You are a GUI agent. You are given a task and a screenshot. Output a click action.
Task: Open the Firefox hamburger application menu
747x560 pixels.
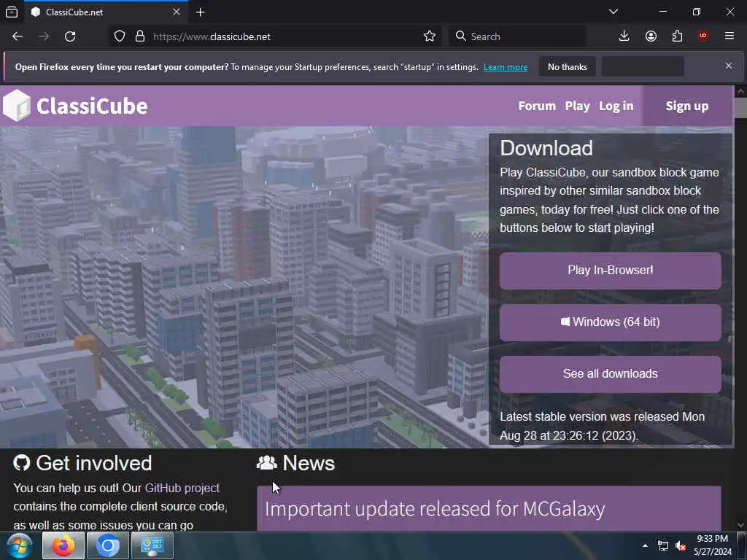(729, 36)
